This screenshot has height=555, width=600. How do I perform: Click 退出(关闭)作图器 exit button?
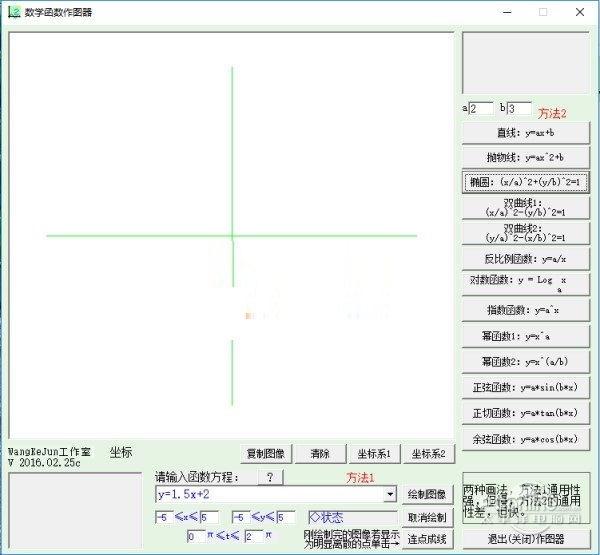(526, 539)
